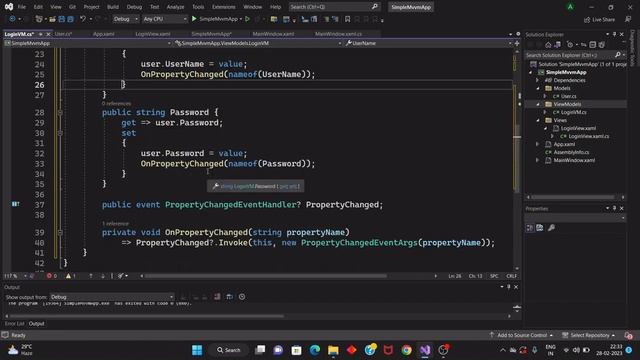Click the Windows Start button

tap(197, 350)
